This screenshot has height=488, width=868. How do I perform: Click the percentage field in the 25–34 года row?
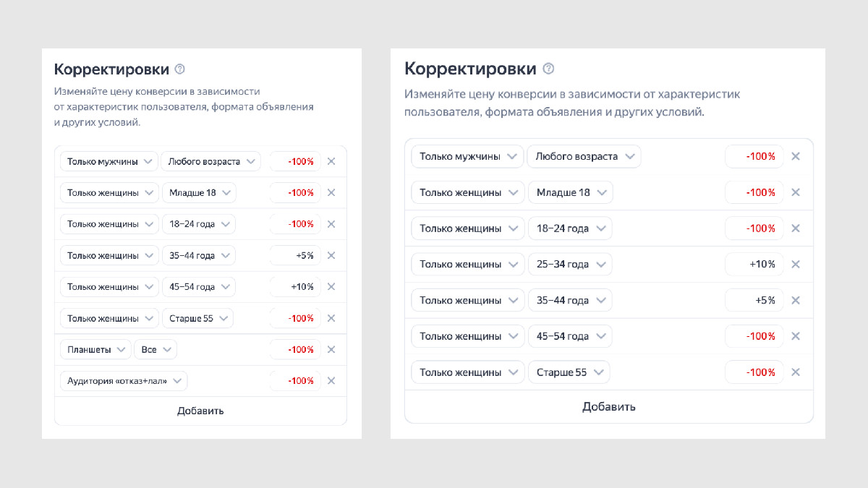click(754, 264)
